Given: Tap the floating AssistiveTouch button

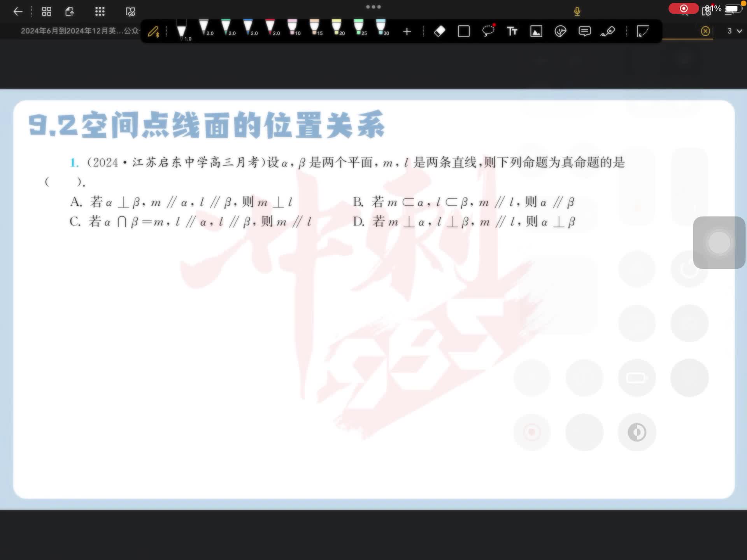Looking at the screenshot, I should click(719, 242).
